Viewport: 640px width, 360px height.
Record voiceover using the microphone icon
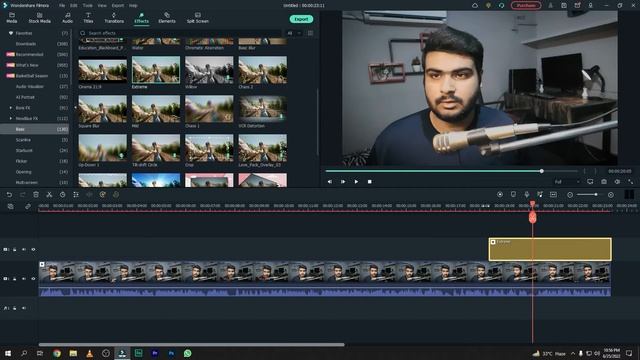(527, 195)
